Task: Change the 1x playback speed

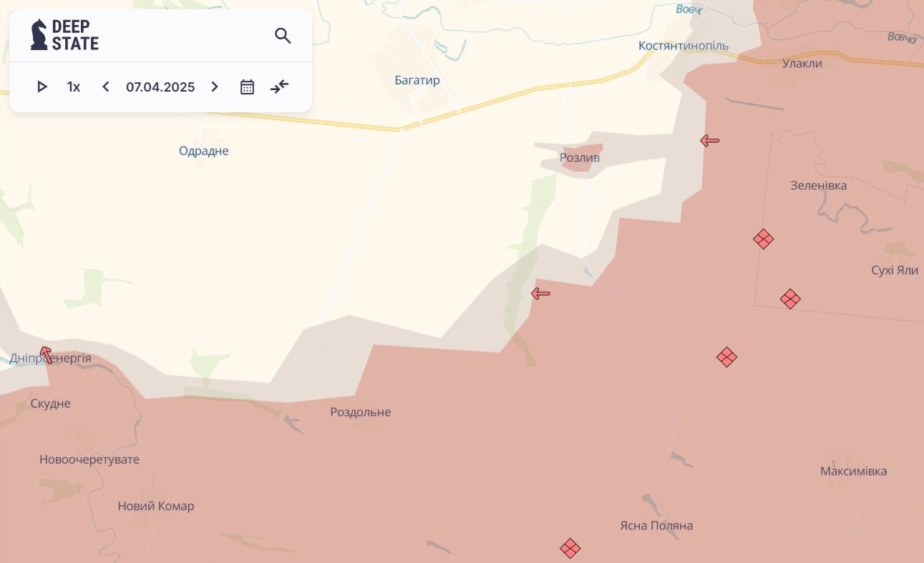Action: click(x=74, y=87)
